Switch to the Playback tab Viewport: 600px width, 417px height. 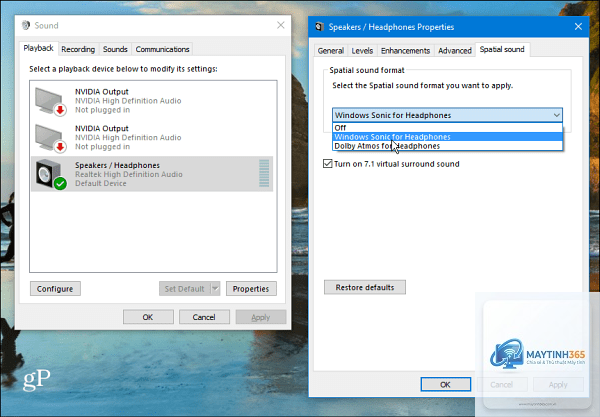click(x=38, y=48)
